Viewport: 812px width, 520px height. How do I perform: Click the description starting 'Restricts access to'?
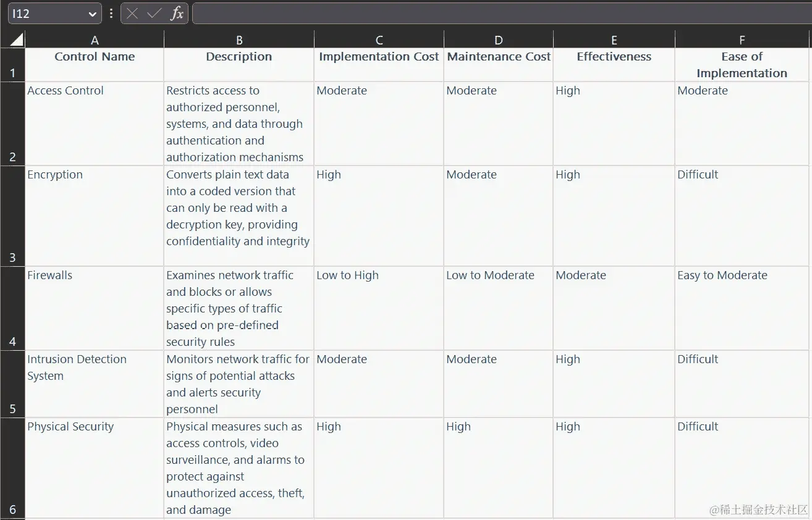pos(239,124)
